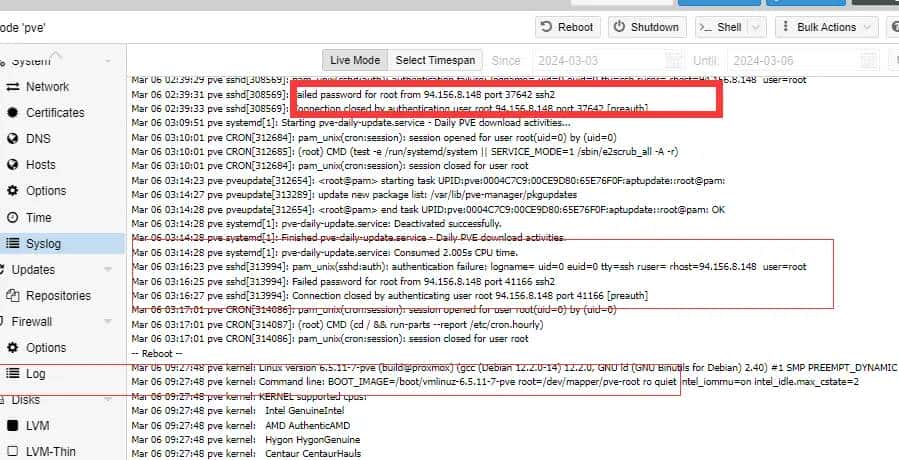The height and width of the screenshot is (460, 899).
Task: Switch log view to Live Mode
Action: 354,61
